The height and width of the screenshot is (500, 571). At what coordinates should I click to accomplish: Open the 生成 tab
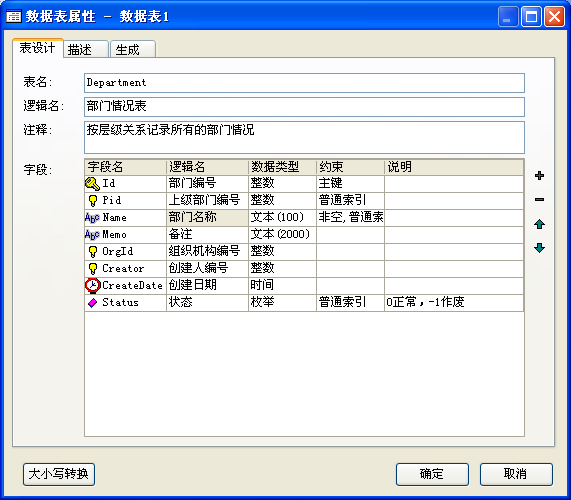133,50
